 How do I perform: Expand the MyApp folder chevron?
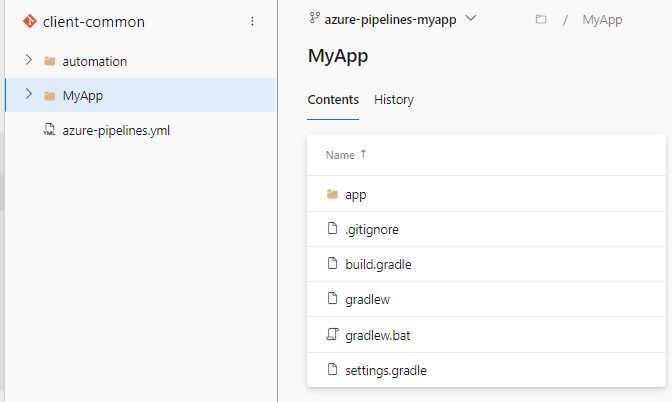coord(29,95)
